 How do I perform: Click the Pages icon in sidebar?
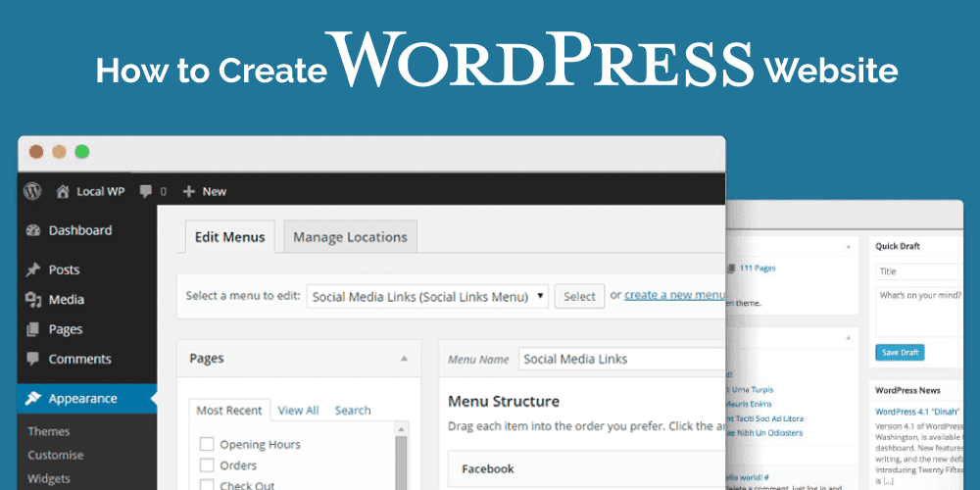coord(33,329)
